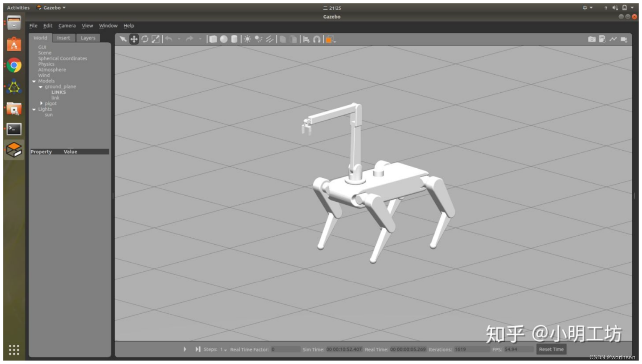This screenshot has height=364, width=642.
Task: Collapse the ground_plane tree node
Action: point(41,87)
